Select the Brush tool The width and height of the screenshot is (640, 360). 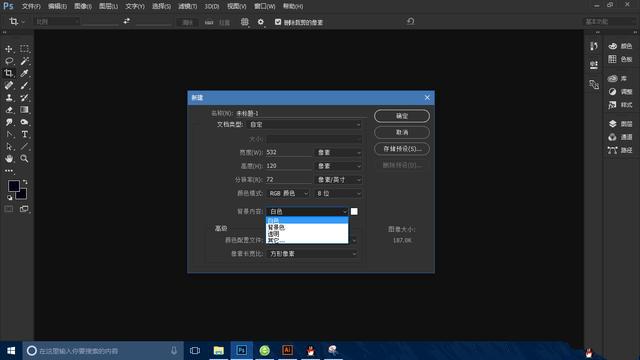(24, 85)
